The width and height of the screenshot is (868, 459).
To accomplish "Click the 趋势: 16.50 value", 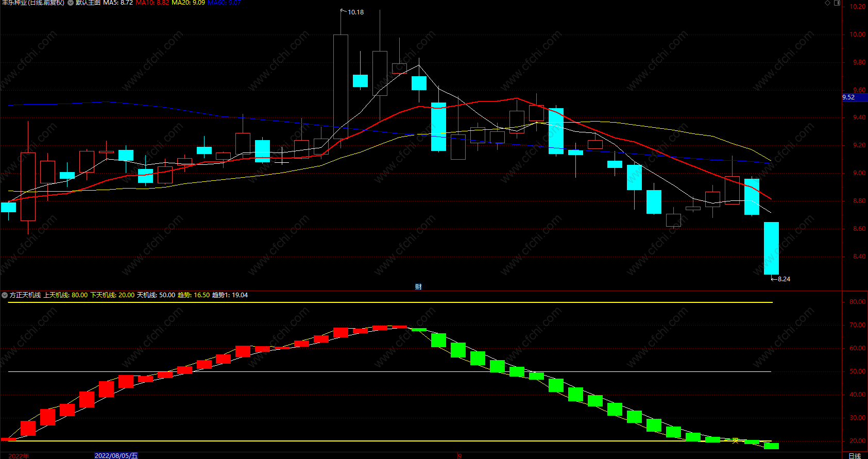I will tap(194, 295).
